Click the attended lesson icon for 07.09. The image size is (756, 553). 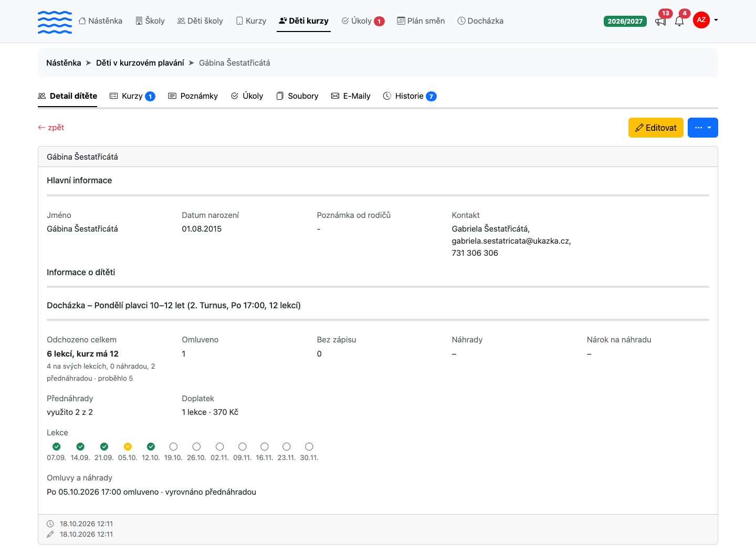(x=57, y=446)
